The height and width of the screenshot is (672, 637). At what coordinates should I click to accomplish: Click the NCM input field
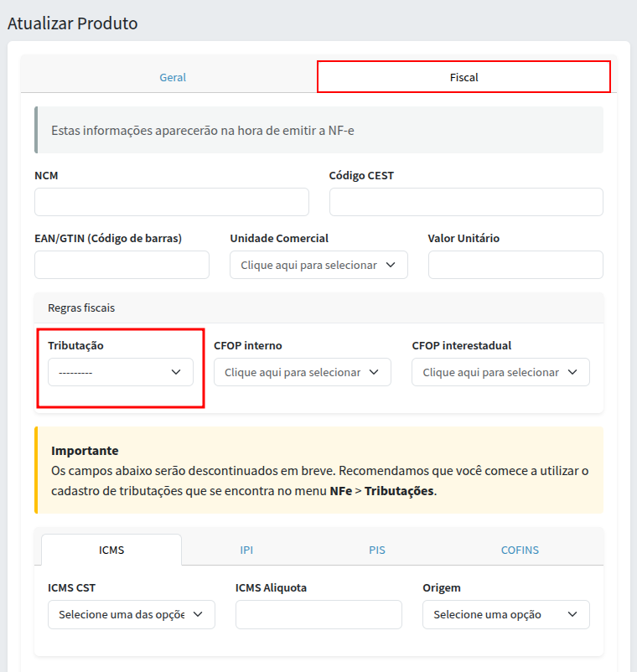171,202
